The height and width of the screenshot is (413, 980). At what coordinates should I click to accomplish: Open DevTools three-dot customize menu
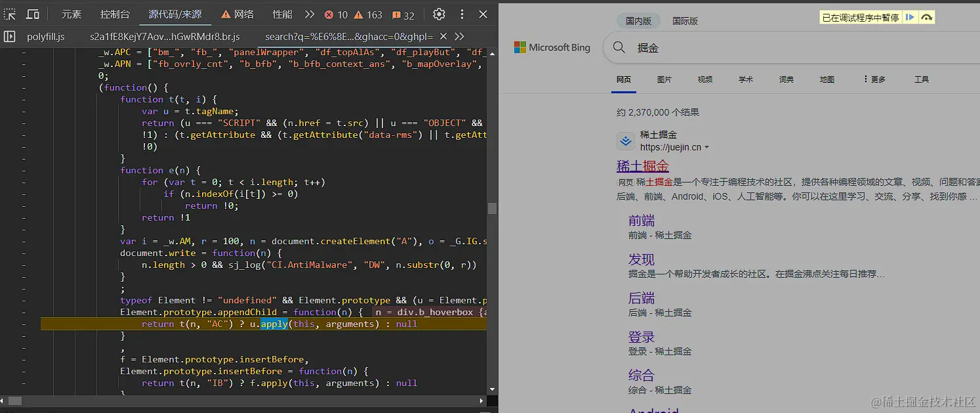(x=462, y=14)
